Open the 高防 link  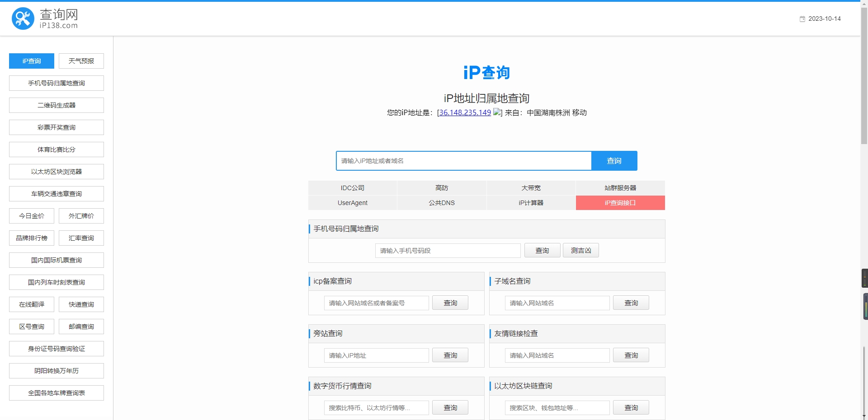click(x=442, y=188)
